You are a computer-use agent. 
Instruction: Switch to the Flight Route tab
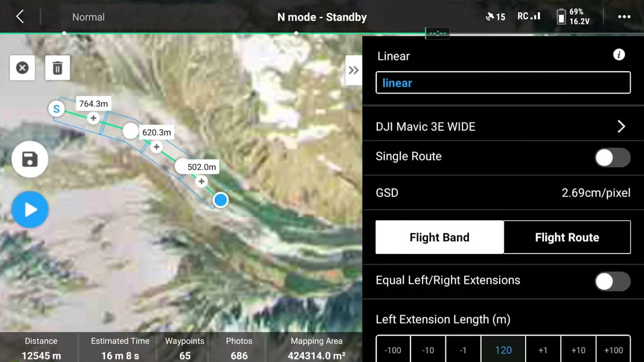[x=567, y=237]
